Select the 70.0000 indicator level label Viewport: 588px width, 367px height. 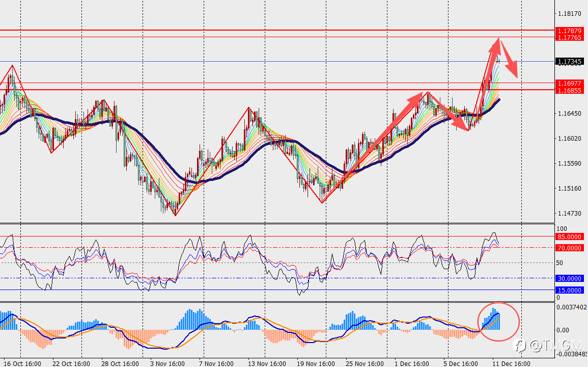click(x=569, y=248)
